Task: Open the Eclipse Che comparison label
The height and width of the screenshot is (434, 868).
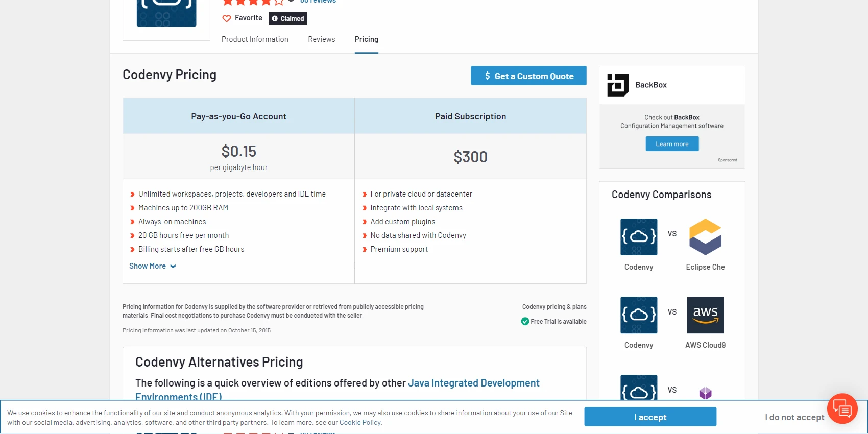Action: tap(705, 267)
